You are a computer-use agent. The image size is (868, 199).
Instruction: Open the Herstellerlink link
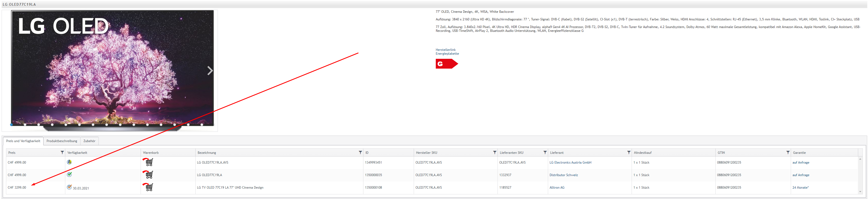pyautogui.click(x=445, y=50)
